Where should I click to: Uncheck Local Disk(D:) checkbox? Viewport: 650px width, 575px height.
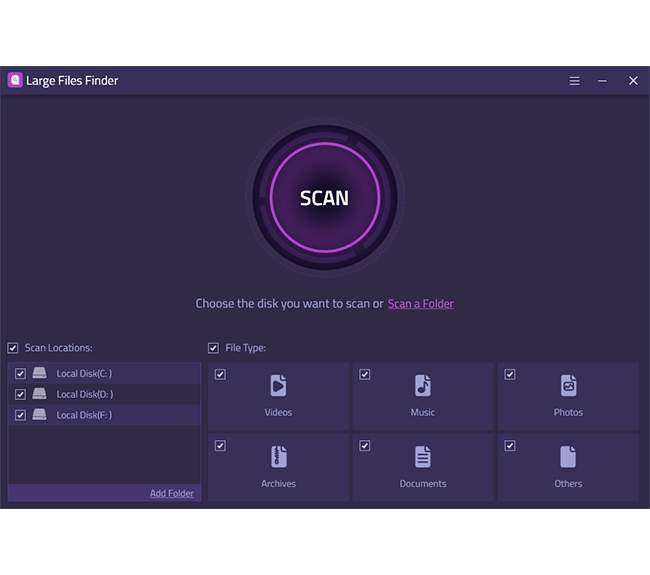pyautogui.click(x=20, y=394)
